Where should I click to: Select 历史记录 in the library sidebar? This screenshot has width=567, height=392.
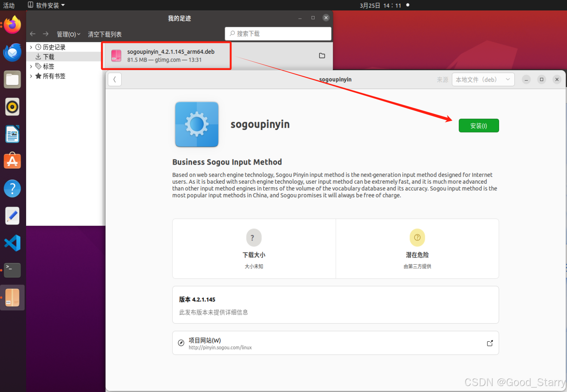tap(54, 47)
